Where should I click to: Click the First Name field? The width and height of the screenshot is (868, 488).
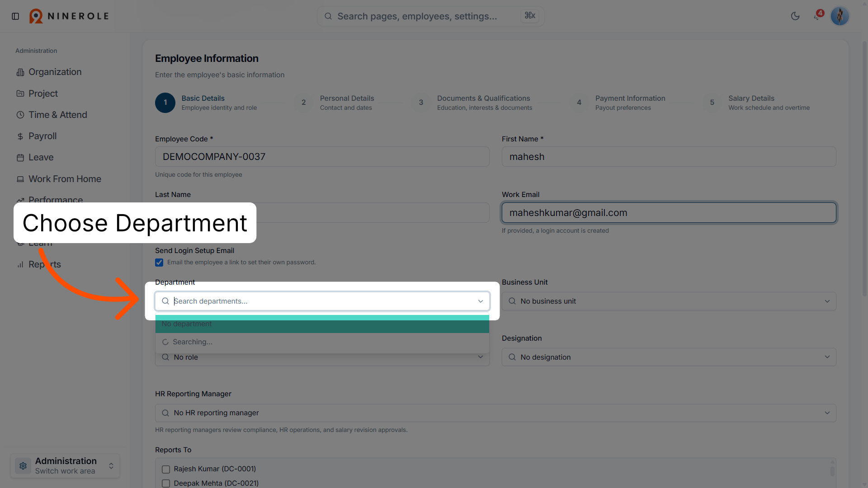669,157
